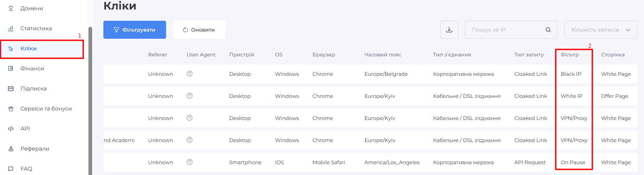
Task: Click the API code brackets icon
Action: coord(11,129)
